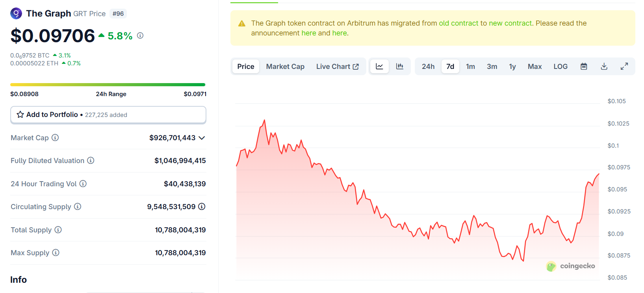Click the star icon in Add to Portfolio

(20, 115)
